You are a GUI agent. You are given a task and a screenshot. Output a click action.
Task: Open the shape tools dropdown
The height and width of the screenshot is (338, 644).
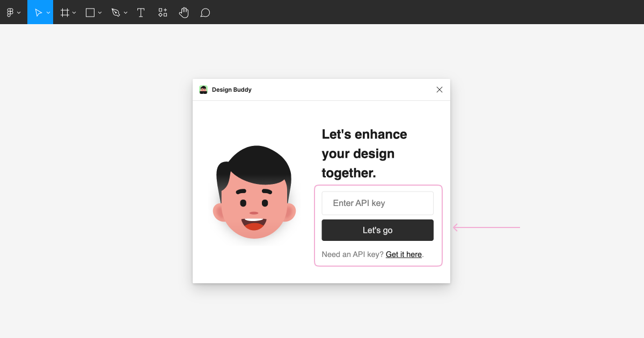(x=99, y=12)
